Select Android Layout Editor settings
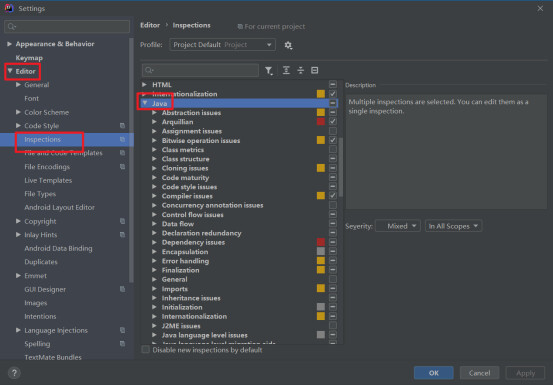This screenshot has height=386, width=553. [59, 207]
